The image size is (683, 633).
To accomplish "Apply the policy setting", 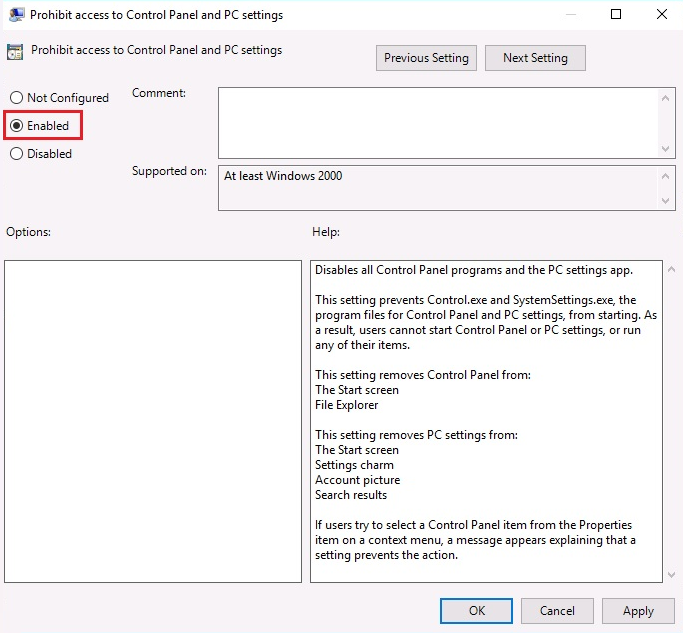I will 638,611.
